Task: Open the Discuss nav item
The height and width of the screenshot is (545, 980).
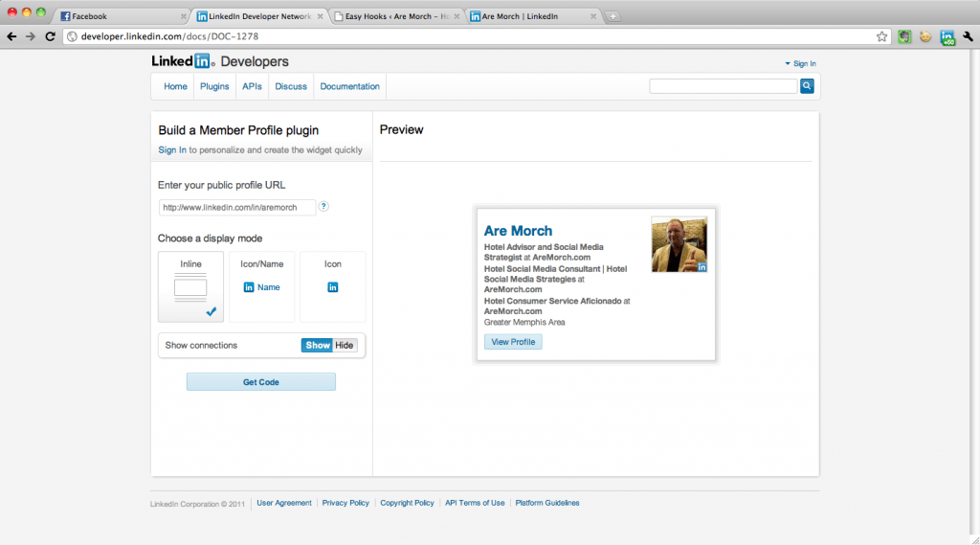Action: 291,86
